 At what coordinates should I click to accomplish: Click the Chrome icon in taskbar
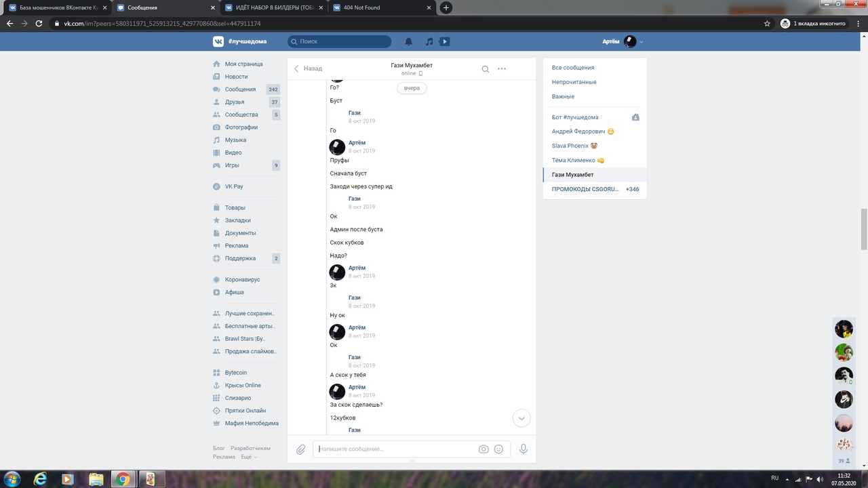(122, 479)
